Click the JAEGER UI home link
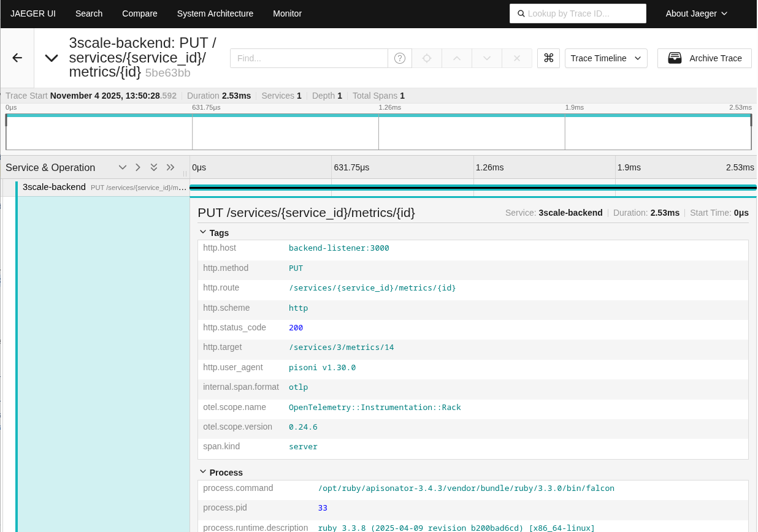 33,13
